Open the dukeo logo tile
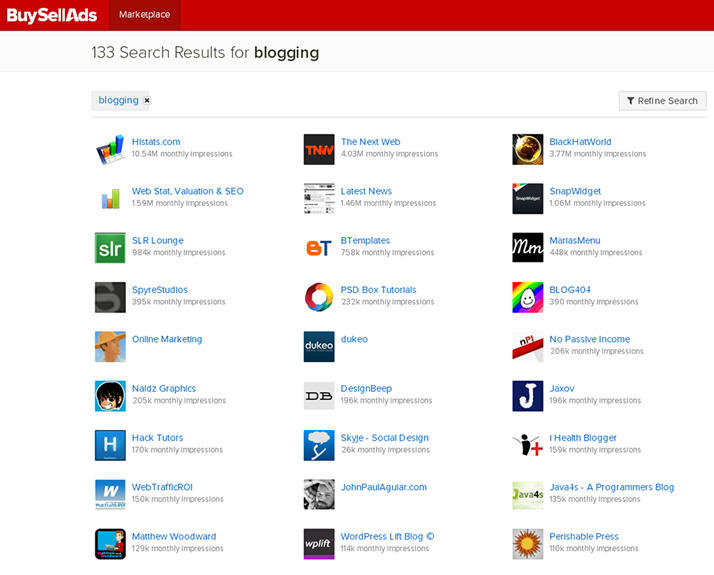 click(319, 346)
